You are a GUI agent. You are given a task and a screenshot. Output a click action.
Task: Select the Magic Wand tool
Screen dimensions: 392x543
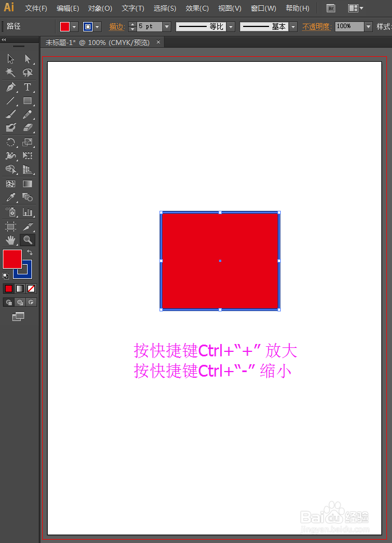(11, 73)
